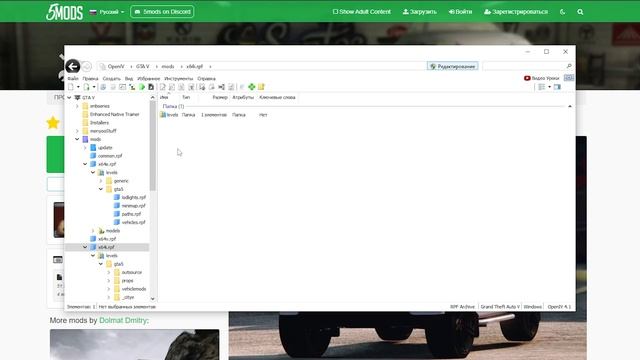Collapse the mods folder in tree
640x360 pixels.
(77, 139)
